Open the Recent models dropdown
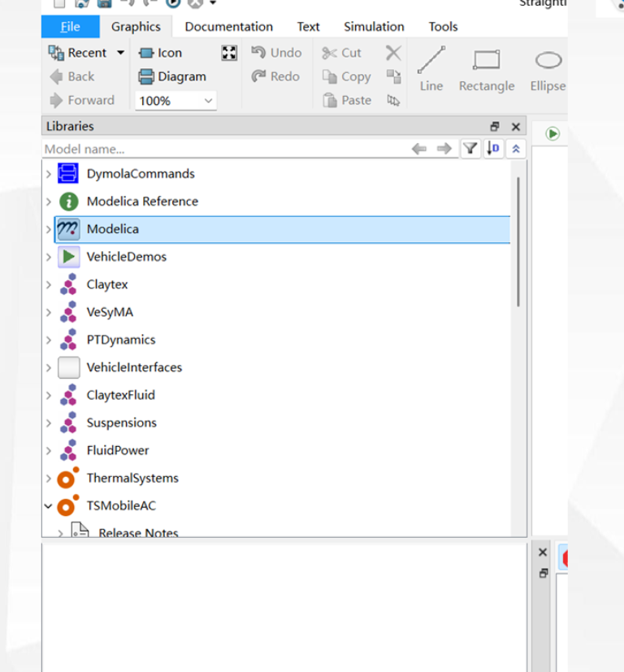 point(121,53)
